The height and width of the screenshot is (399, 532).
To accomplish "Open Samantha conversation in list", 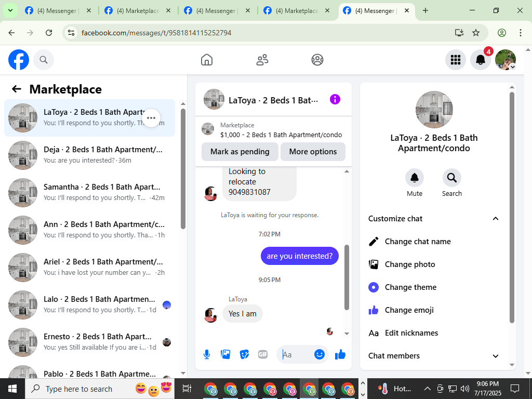I will click(89, 192).
